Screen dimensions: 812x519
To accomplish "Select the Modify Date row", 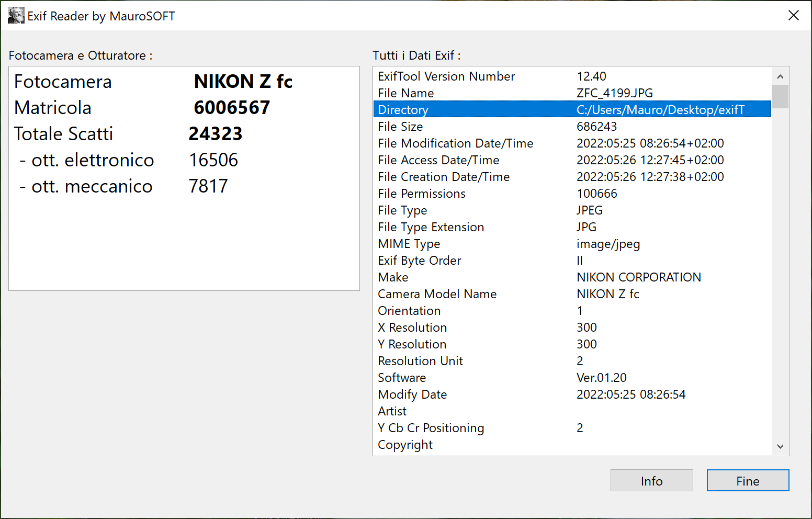I will click(x=572, y=394).
